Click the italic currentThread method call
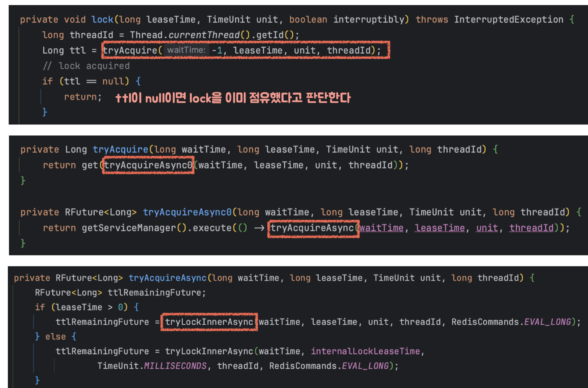This screenshot has height=388, width=588. (204, 35)
